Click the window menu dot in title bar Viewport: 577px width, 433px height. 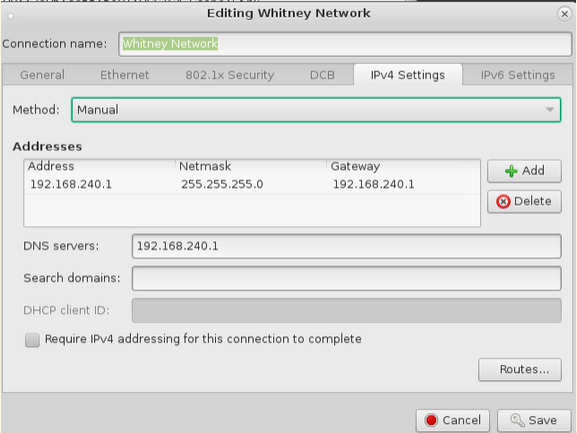click(11, 16)
